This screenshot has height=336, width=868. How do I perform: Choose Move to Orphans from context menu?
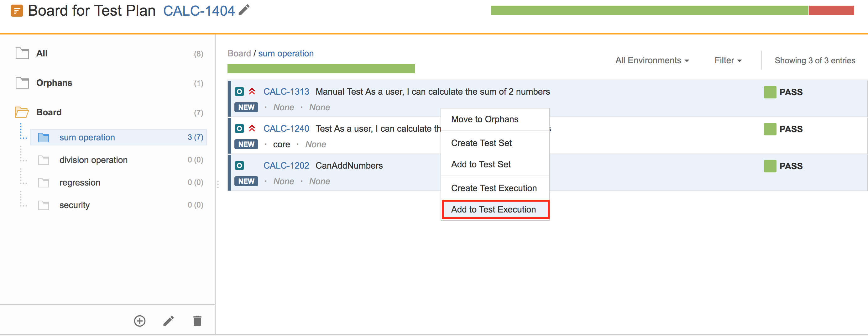[x=495, y=119]
